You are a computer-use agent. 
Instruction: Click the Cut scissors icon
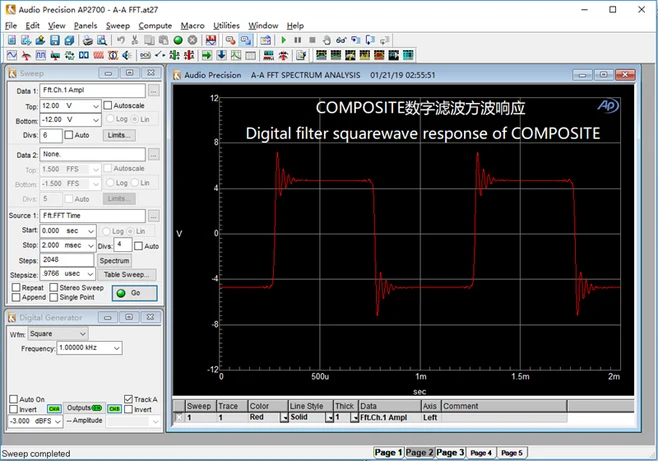135,40
